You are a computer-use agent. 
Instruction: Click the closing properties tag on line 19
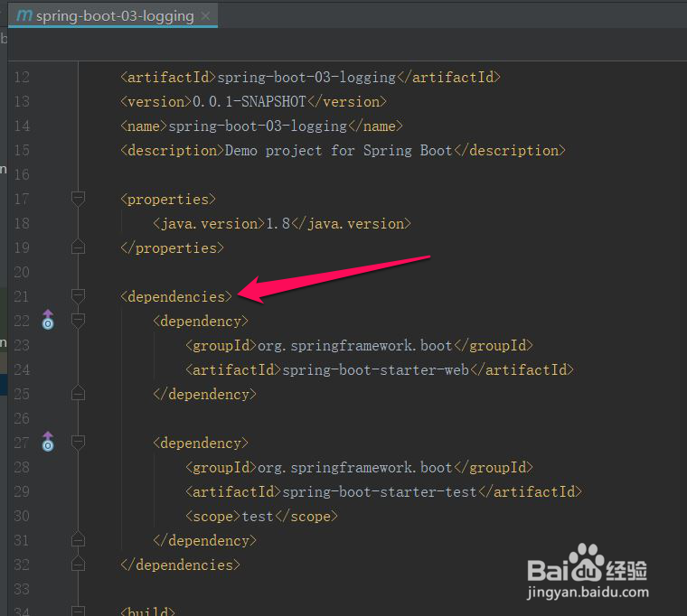[x=172, y=248]
